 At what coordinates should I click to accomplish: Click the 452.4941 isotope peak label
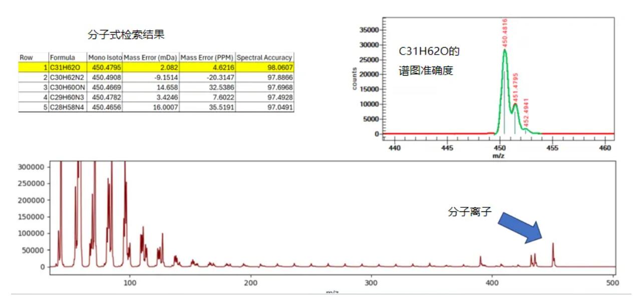526,112
